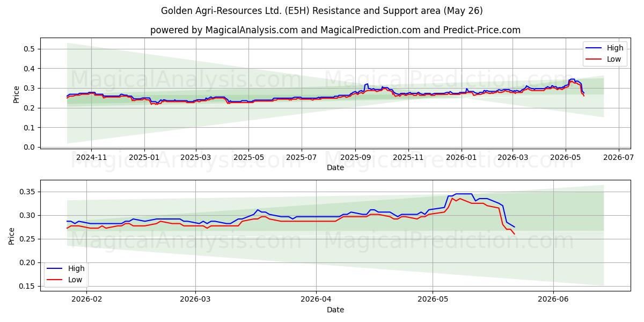This screenshot has width=644, height=322.
Task: Click the 'Date' x-axis label of the top chart
Action: pyautogui.click(x=335, y=167)
